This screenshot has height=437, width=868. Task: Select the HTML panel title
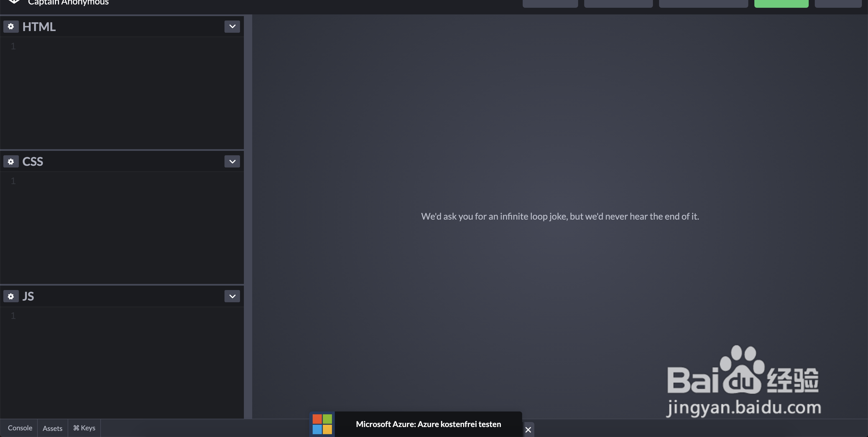click(39, 27)
